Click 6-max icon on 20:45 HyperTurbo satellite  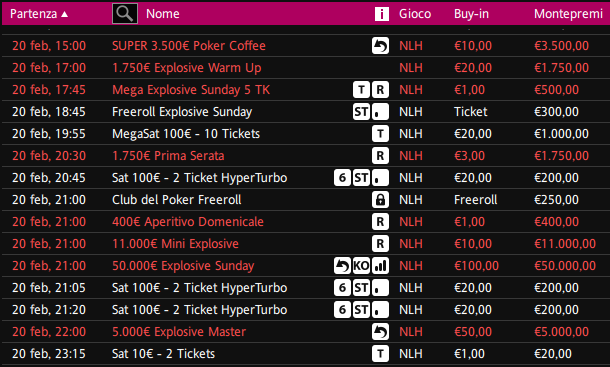342,178
